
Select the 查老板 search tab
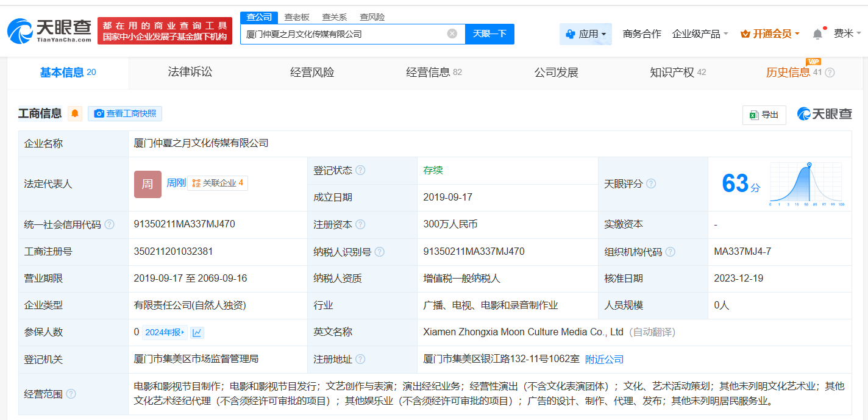(297, 17)
